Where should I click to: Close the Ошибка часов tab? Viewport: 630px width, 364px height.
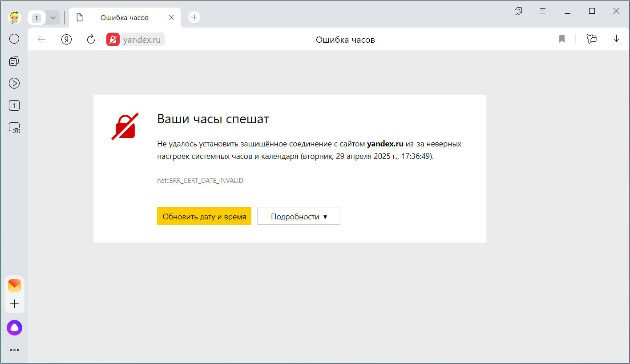[171, 18]
